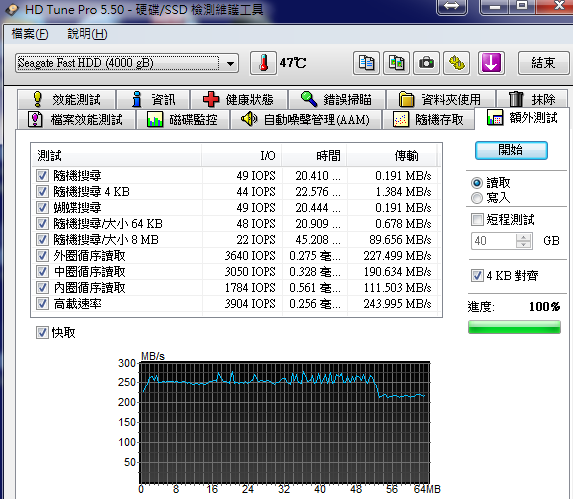Click the camera save screenshot icon
Image resolution: width=573 pixels, height=499 pixels.
pos(426,63)
